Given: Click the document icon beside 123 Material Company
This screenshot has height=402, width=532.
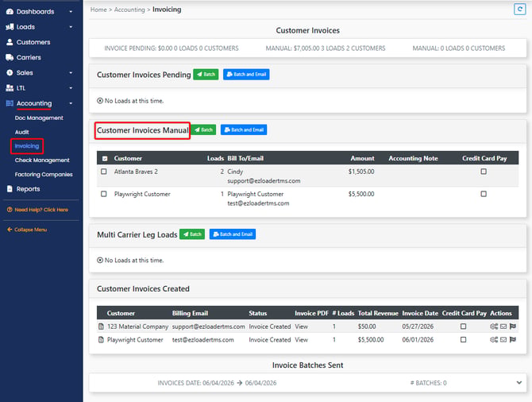Looking at the screenshot, I should click(101, 327).
